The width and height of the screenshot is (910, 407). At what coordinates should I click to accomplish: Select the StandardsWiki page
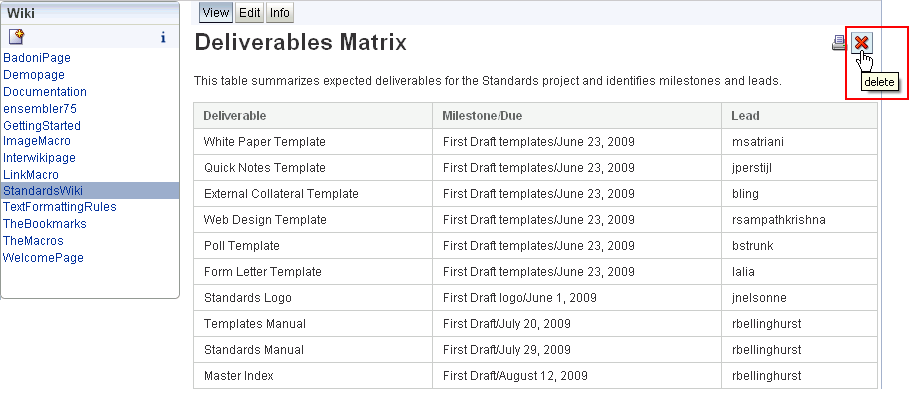click(x=90, y=190)
